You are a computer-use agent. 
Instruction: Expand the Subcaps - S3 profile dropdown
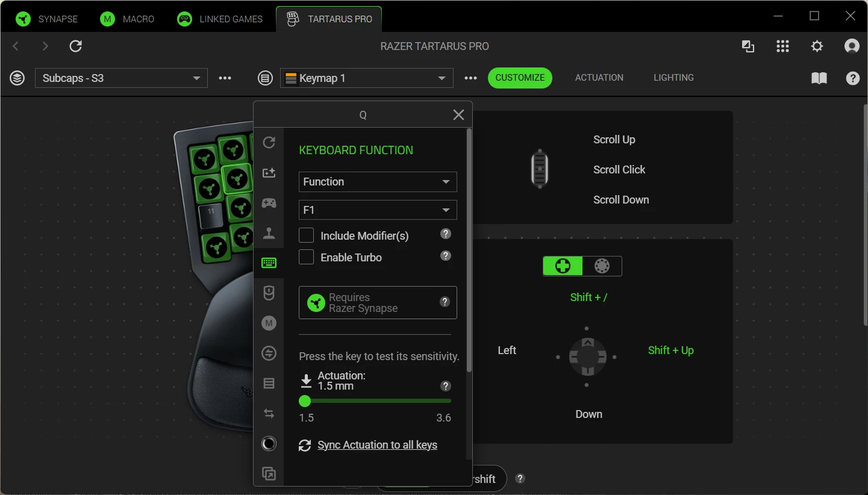tap(121, 78)
